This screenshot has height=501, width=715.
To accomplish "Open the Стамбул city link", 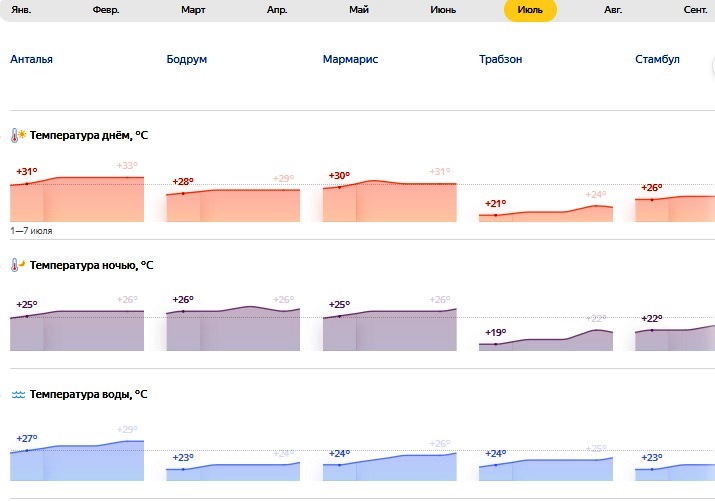I will pos(657,59).
